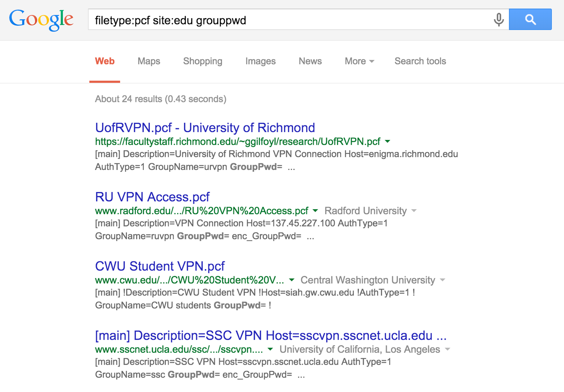Open Search tools
Image resolution: width=564 pixels, height=392 pixels.
point(420,61)
